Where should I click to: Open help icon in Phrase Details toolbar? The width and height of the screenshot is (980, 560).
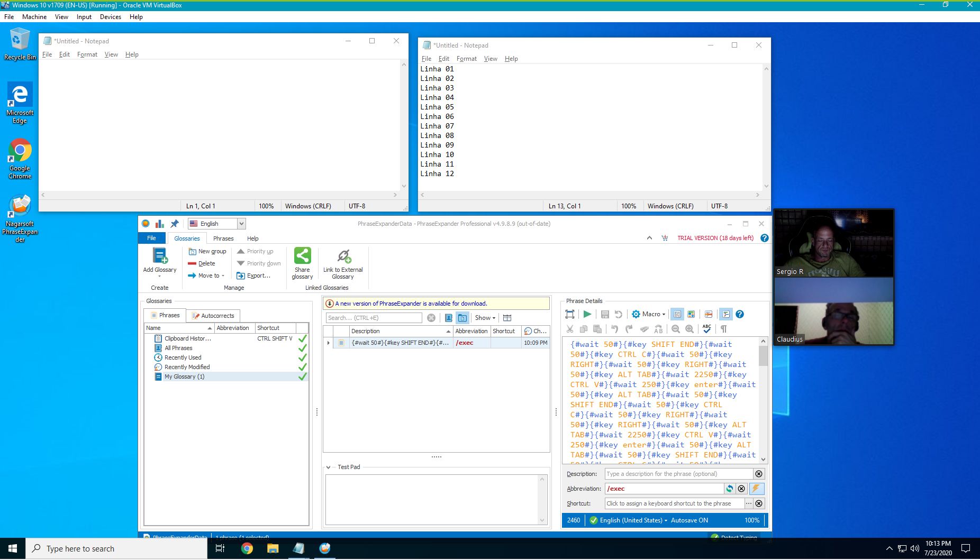pyautogui.click(x=740, y=314)
